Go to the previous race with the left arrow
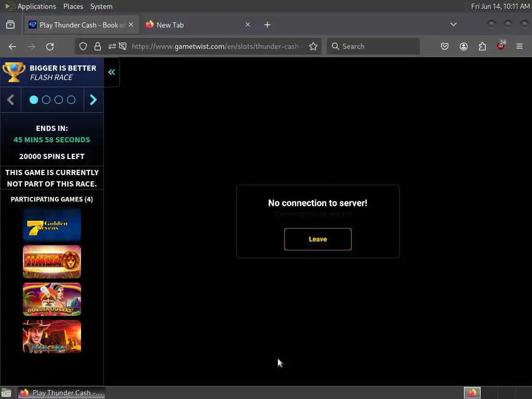Screen dimensions: 532x399 tap(11, 100)
